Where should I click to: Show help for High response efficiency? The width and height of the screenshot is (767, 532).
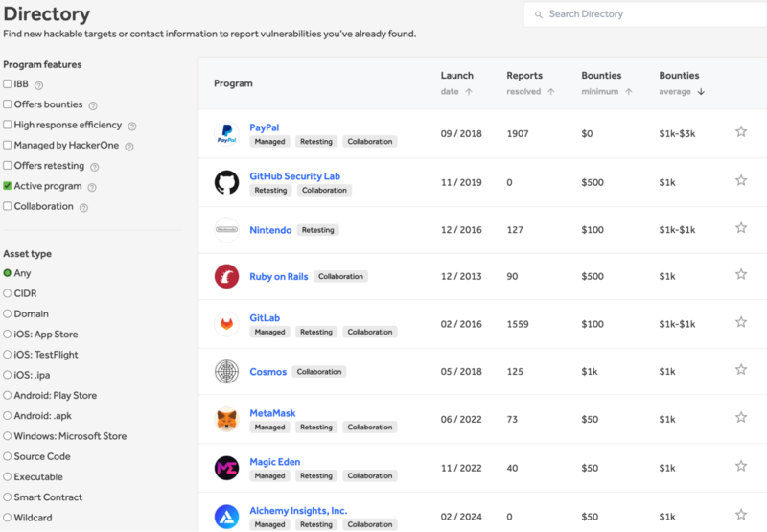(132, 127)
